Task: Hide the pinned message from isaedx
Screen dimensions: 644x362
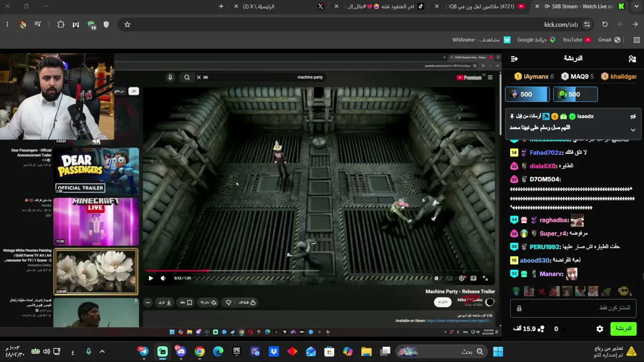Action: (633, 117)
